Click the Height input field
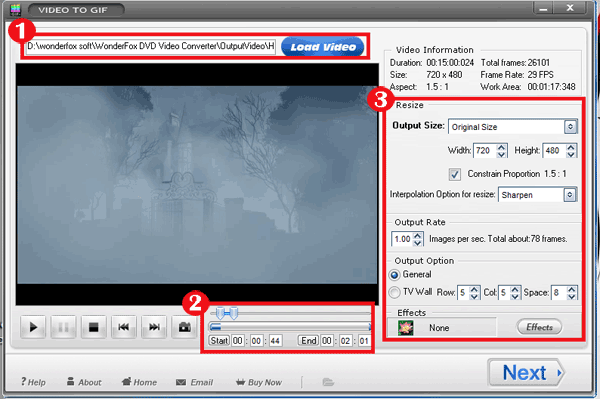 click(x=554, y=151)
